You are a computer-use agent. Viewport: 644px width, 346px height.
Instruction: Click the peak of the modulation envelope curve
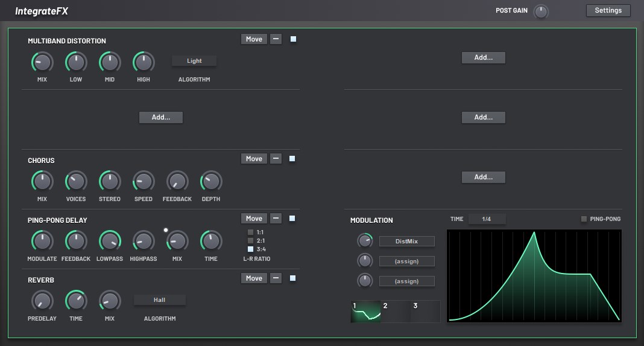pos(534,233)
